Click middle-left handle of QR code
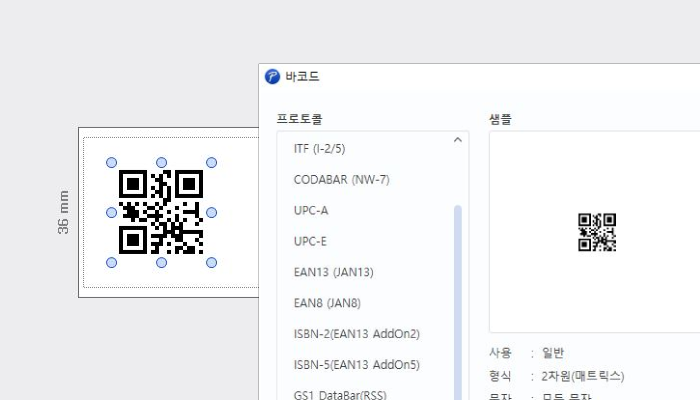Screen dimensions: 700x400 112,212
